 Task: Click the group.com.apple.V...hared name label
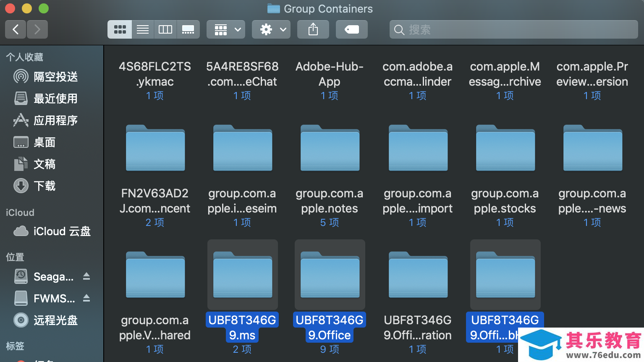tap(155, 328)
